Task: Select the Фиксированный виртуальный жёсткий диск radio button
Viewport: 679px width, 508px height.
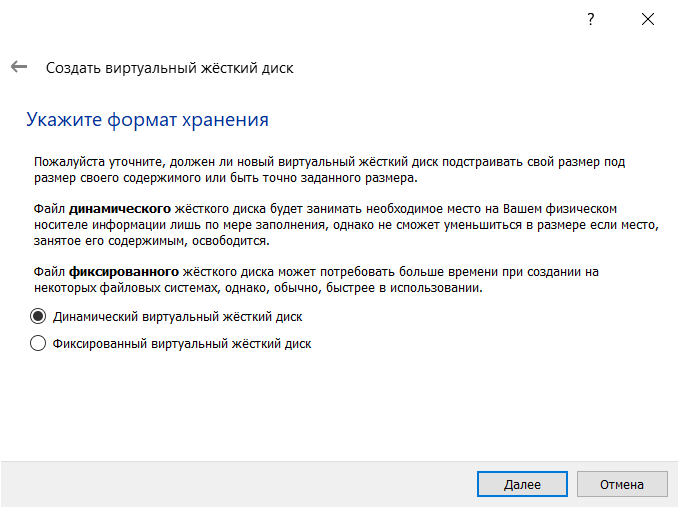Action: tap(38, 343)
